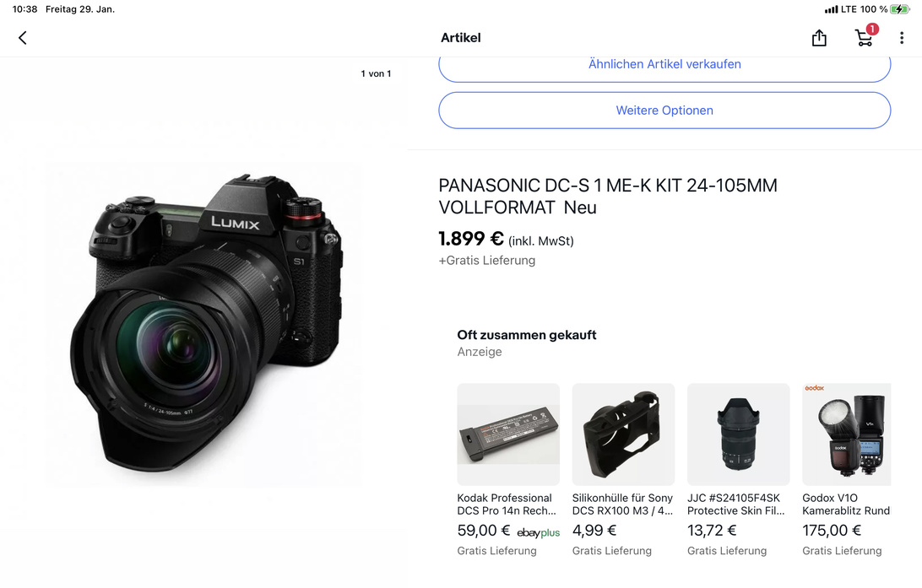Tap the 1 von 1 image counter

pos(376,73)
